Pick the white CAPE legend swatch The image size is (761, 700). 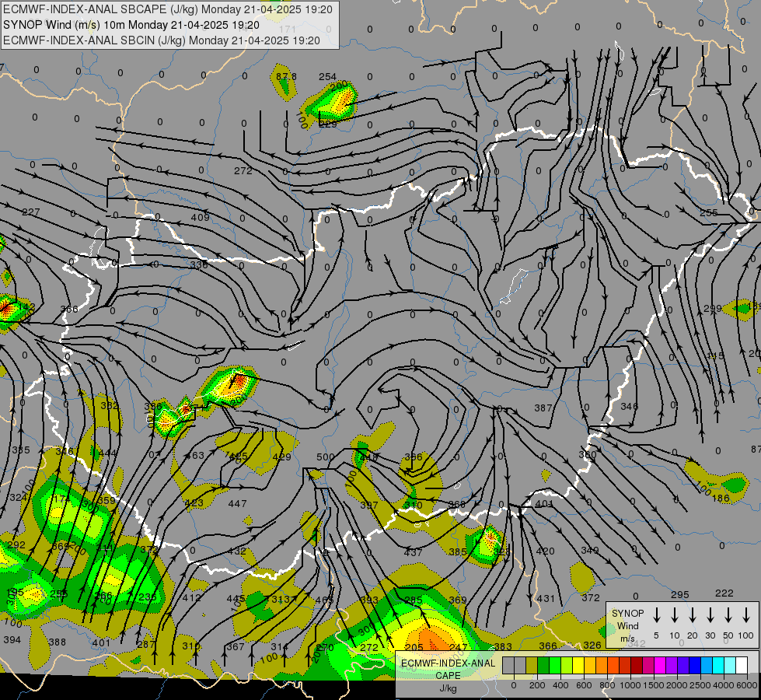(x=741, y=666)
